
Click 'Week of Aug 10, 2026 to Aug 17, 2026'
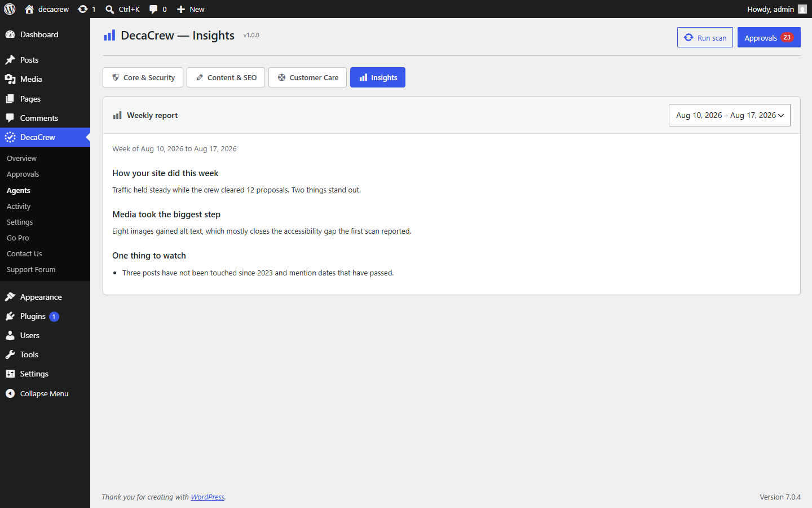click(174, 149)
